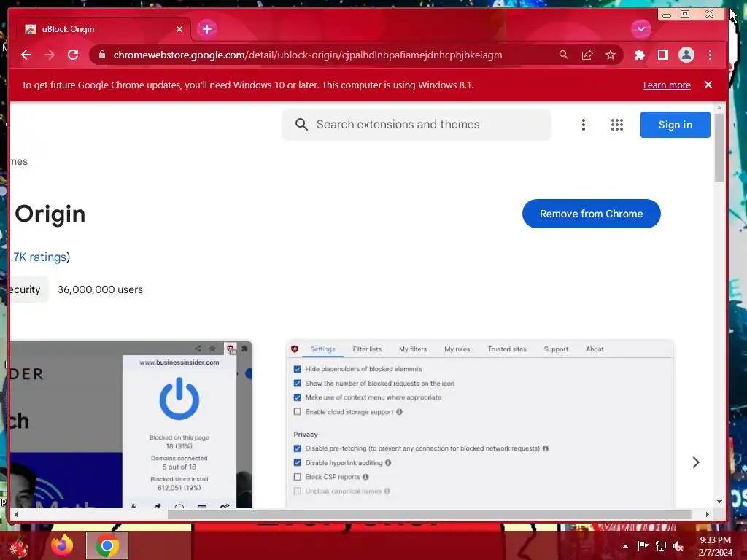Viewport: 747px width, 560px height.
Task: Open the Extensions puzzle menu
Action: click(x=639, y=55)
